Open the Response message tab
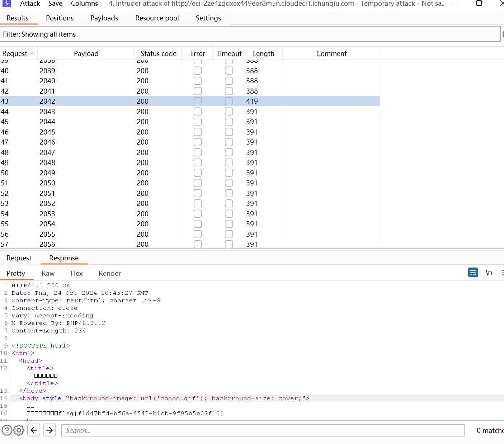The height and width of the screenshot is (444, 504). [64, 258]
